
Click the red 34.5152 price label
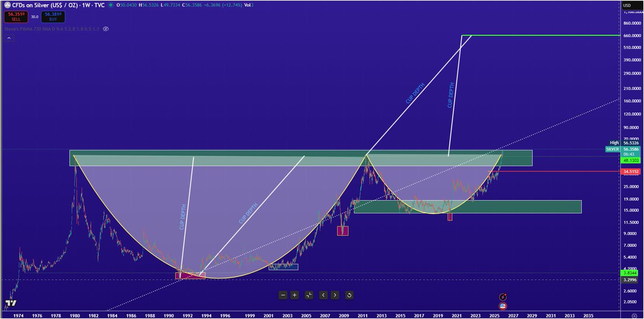631,171
